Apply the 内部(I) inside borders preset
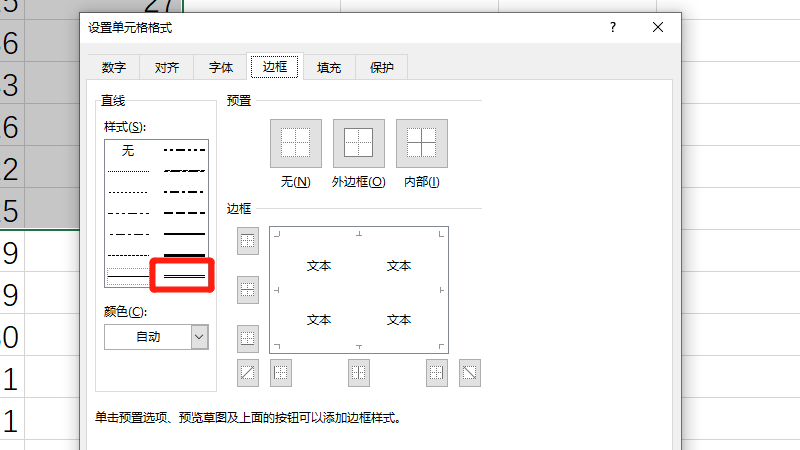Image resolution: width=800 pixels, height=450 pixels. pos(422,143)
